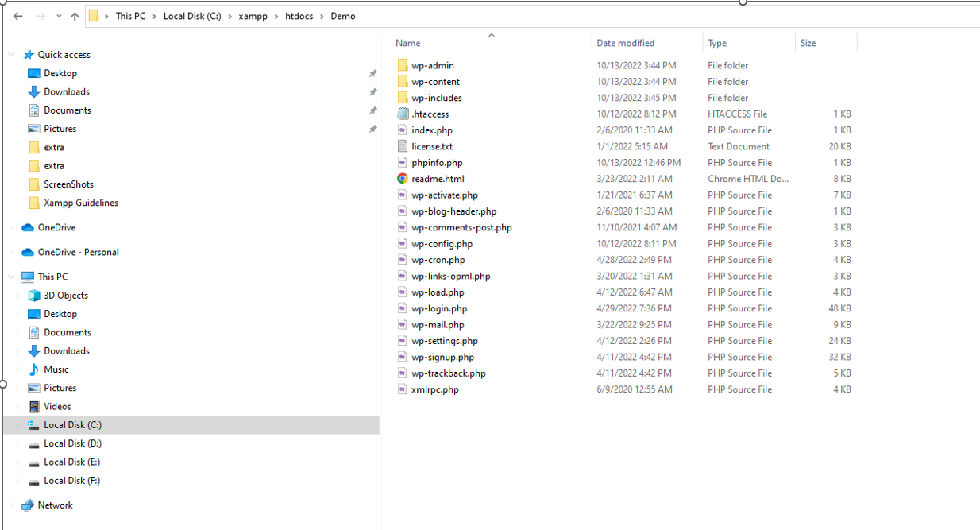Viewport: 980px width, 530px height.
Task: Navigate to htdocs in breadcrumb
Action: pyautogui.click(x=300, y=16)
